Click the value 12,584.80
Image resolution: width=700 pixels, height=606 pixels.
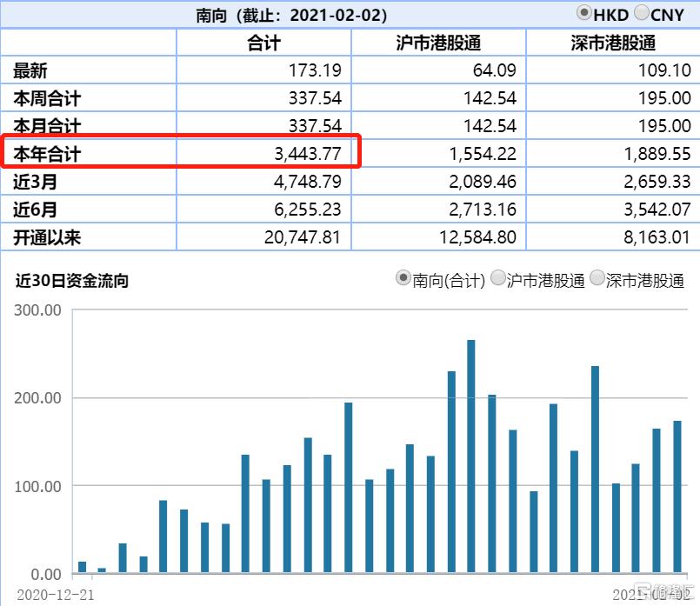coord(477,237)
